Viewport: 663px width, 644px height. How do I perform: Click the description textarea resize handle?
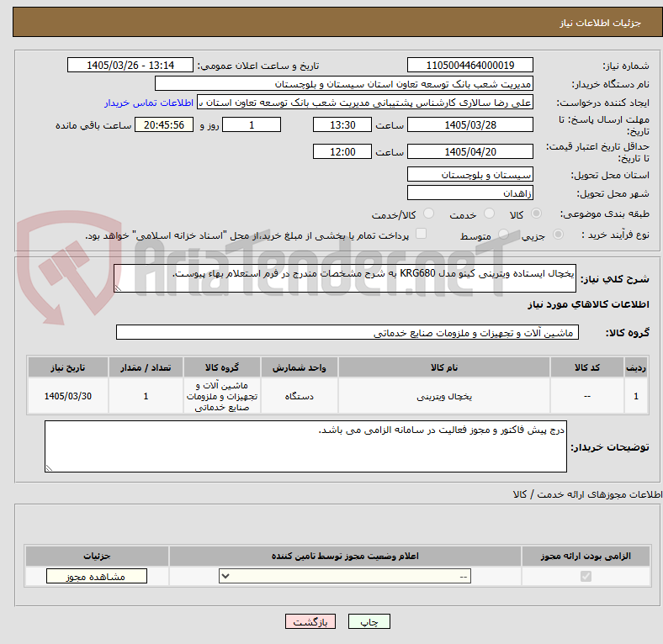(118, 288)
